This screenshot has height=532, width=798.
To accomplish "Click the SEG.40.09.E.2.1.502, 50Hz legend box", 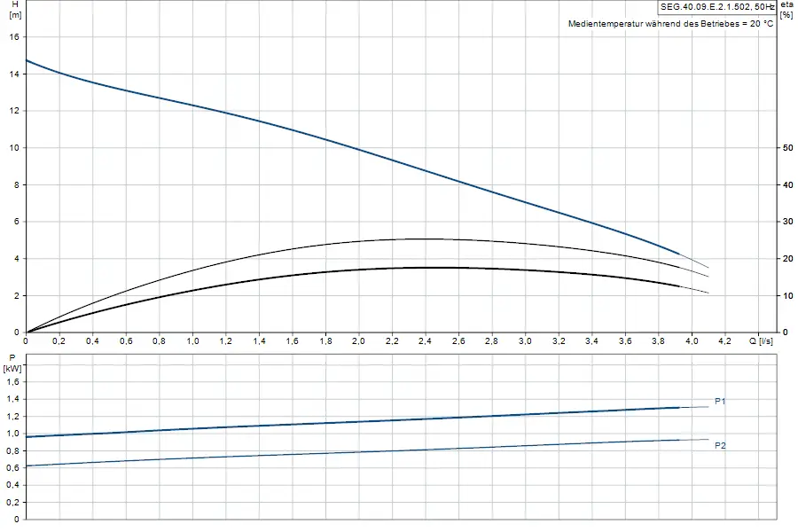I will (x=717, y=6).
